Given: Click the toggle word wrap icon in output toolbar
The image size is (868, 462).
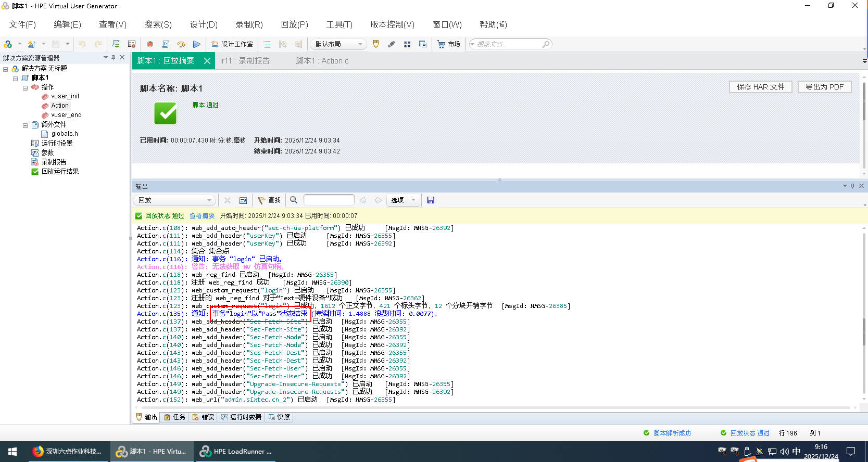Looking at the screenshot, I should [x=243, y=200].
